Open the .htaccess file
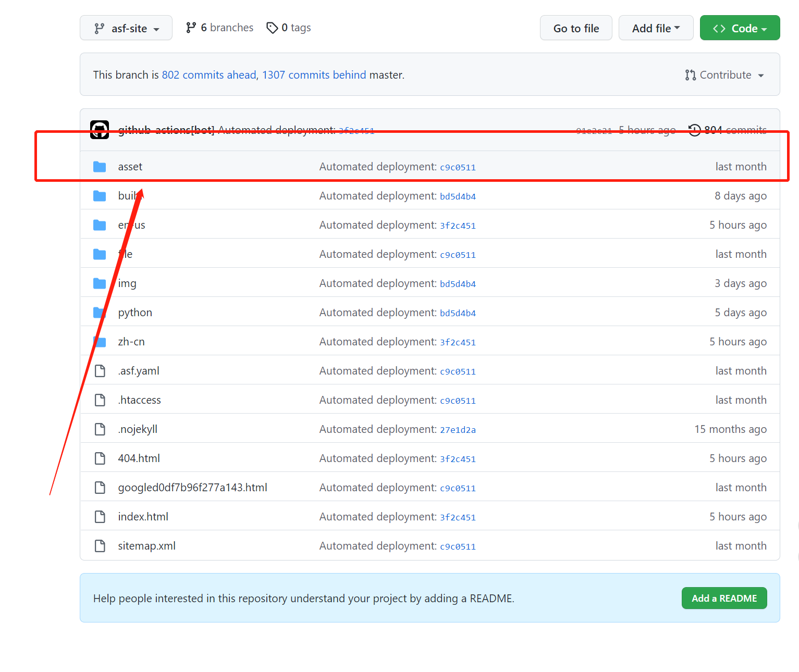Image resolution: width=799 pixels, height=672 pixels. click(139, 400)
